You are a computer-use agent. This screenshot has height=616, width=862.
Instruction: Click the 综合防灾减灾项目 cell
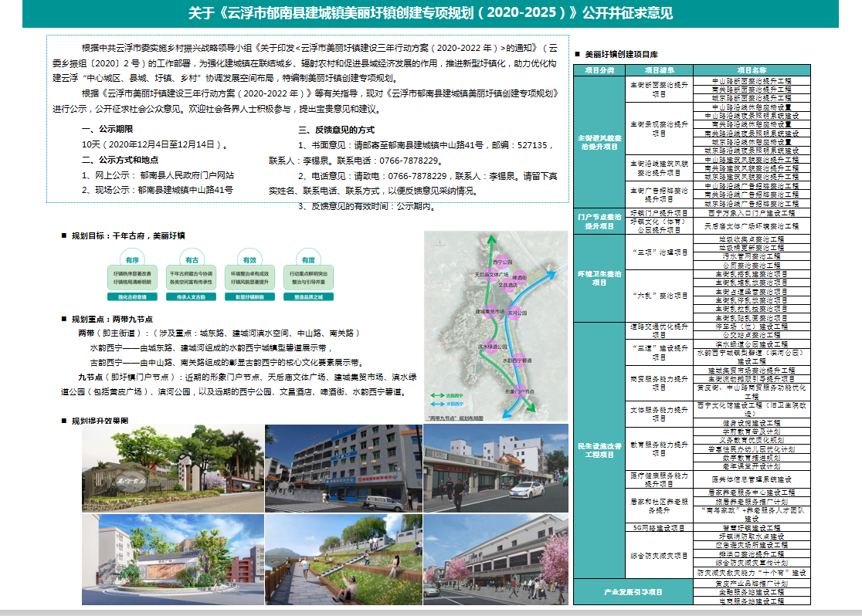[659, 556]
